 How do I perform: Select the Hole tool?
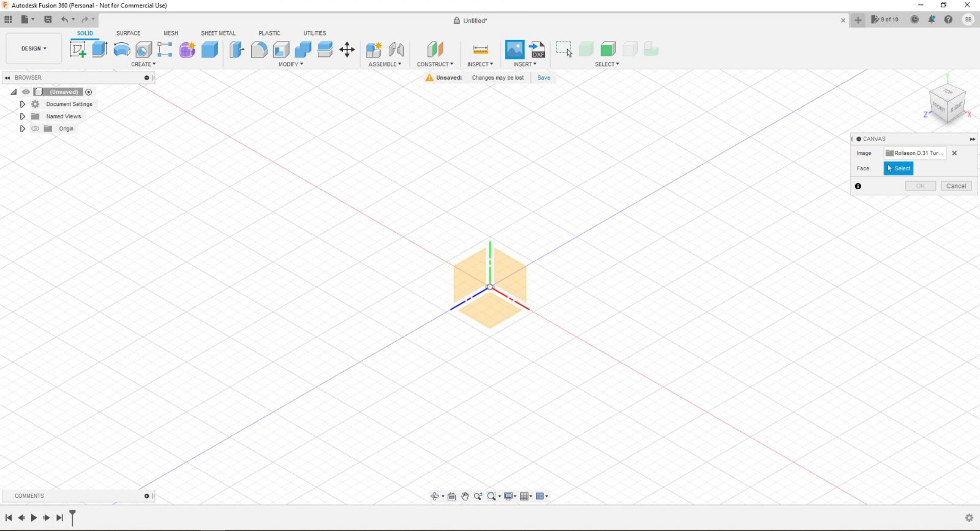click(x=143, y=50)
